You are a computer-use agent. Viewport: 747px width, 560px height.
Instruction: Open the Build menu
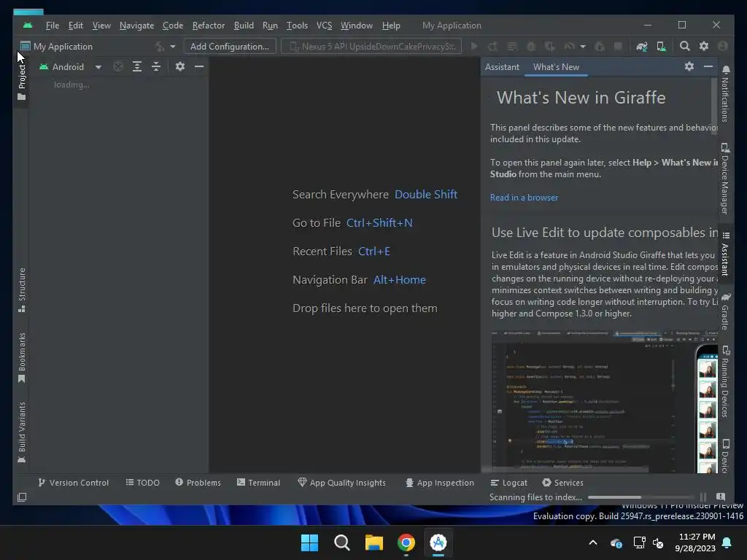click(244, 26)
